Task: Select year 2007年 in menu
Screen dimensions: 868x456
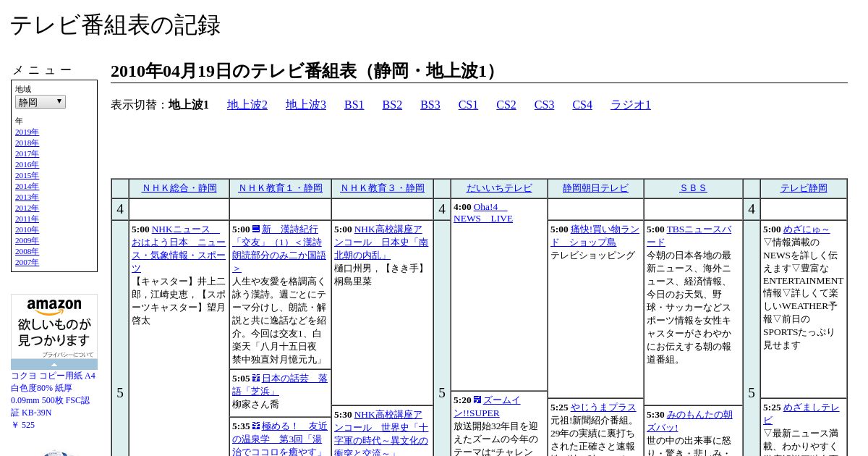Action: tap(27, 263)
